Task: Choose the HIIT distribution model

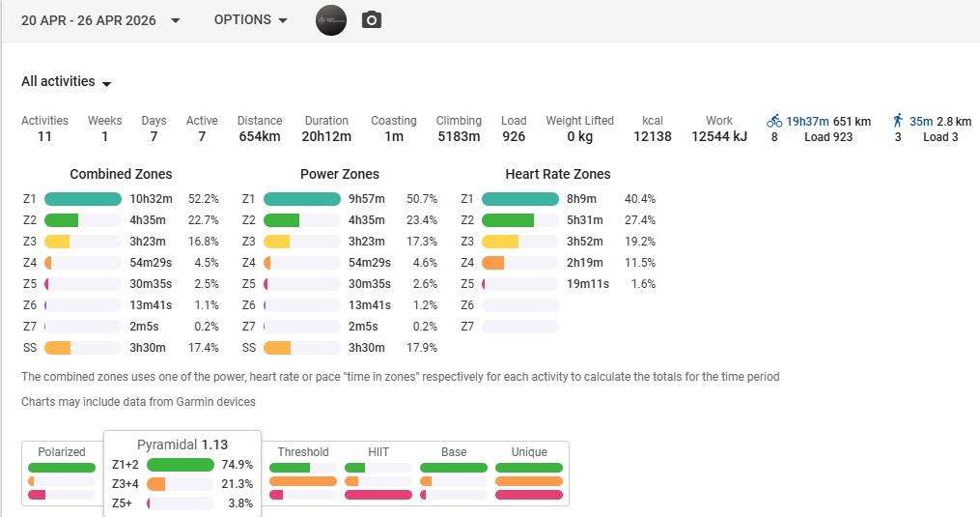Action: pos(378,452)
